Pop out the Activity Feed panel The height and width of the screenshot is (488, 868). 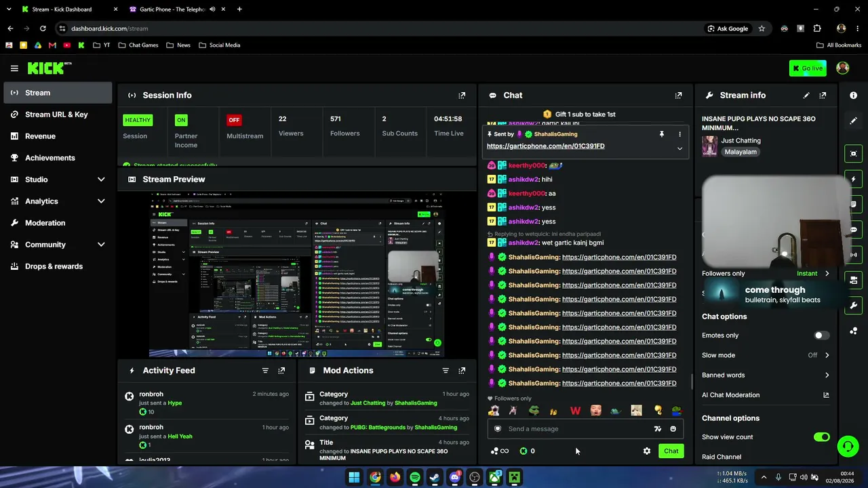pyautogui.click(x=281, y=371)
